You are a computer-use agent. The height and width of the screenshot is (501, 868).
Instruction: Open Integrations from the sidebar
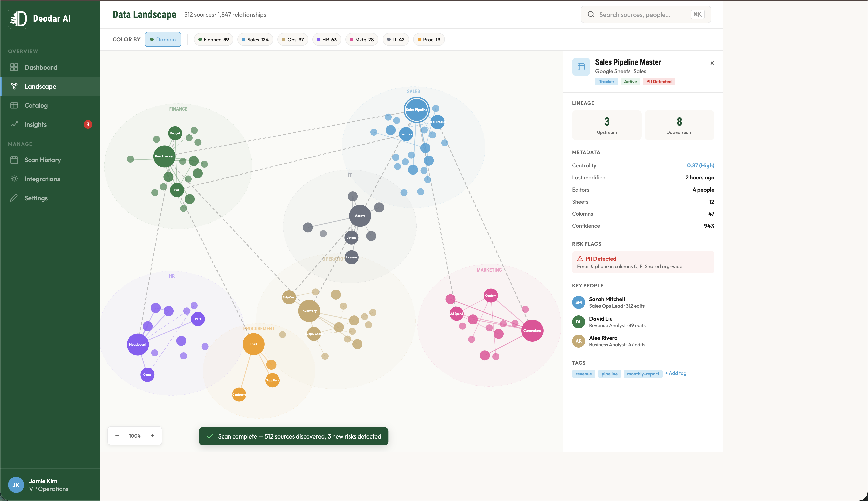pos(42,178)
